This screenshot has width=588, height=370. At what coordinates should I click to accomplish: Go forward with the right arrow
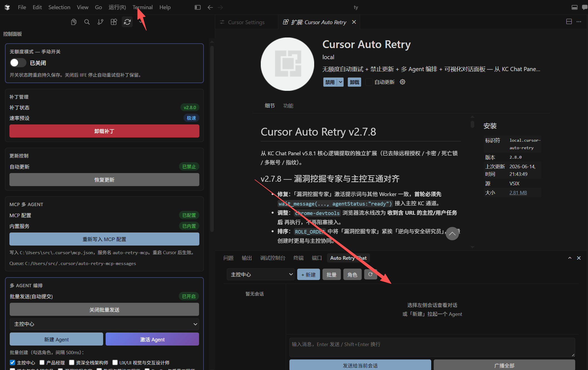tap(220, 7)
